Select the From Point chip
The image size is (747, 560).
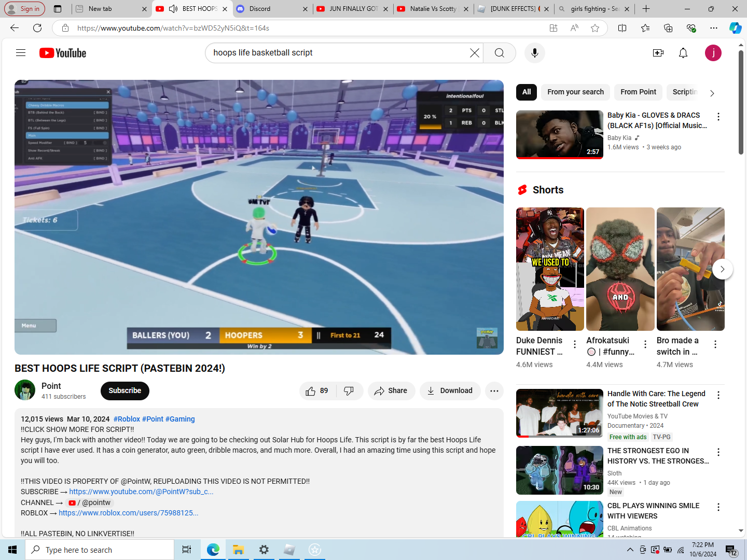click(x=638, y=92)
